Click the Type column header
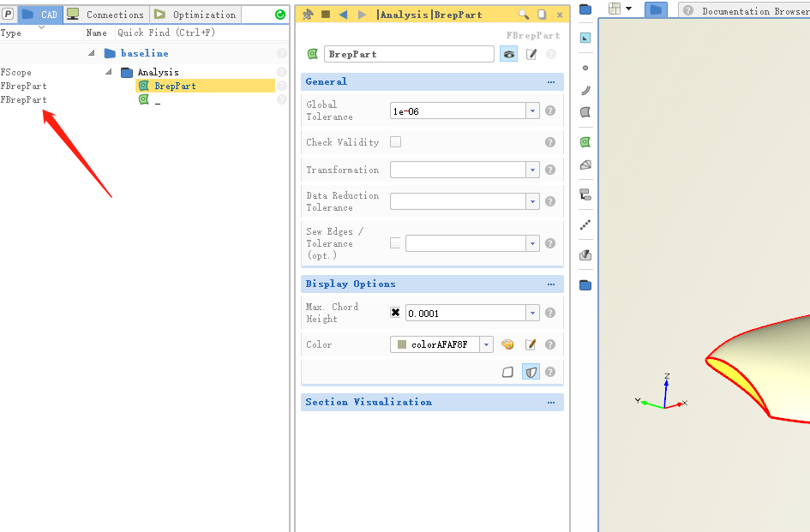Viewport: 810px width, 532px height. click(11, 33)
